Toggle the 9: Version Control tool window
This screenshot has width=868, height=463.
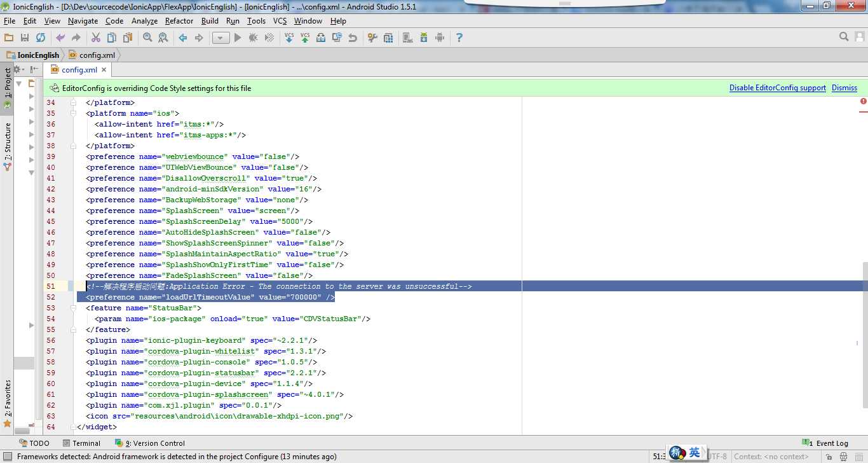pos(149,443)
